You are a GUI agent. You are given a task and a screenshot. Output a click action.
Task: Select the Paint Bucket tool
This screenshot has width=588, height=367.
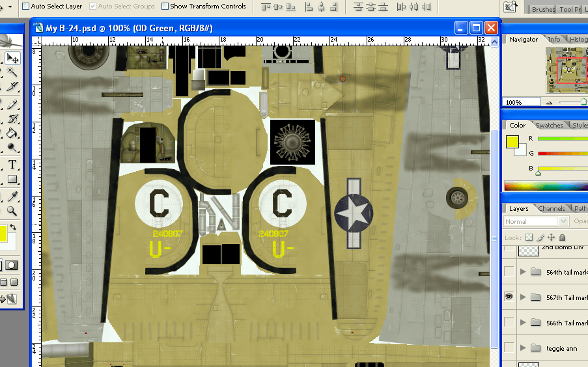point(12,133)
